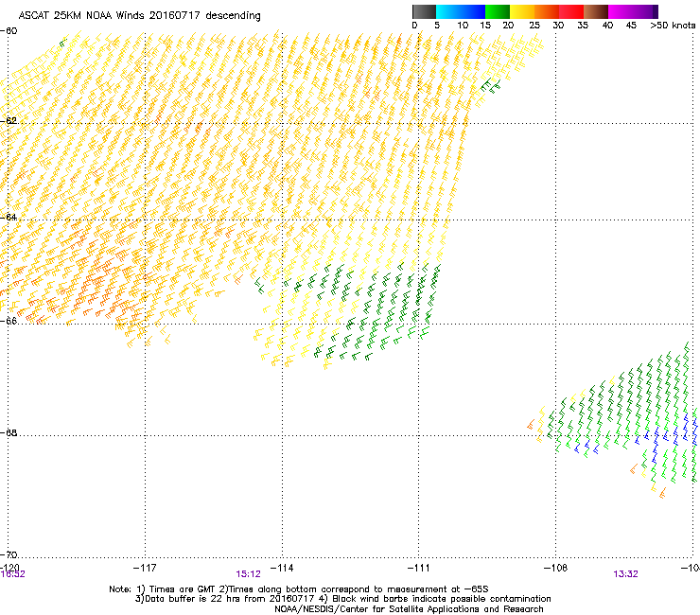Click the purple time stamp 15:12
Viewport: 700px width, 615px height.
[248, 574]
